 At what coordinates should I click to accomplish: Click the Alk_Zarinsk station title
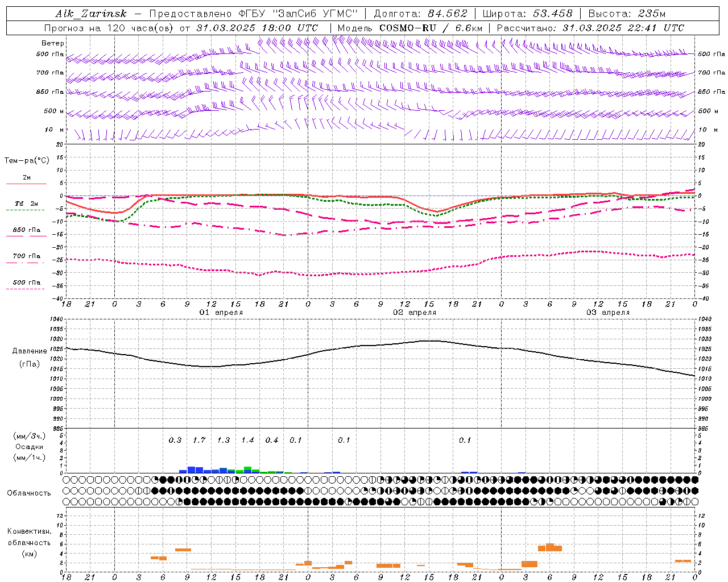[91, 14]
